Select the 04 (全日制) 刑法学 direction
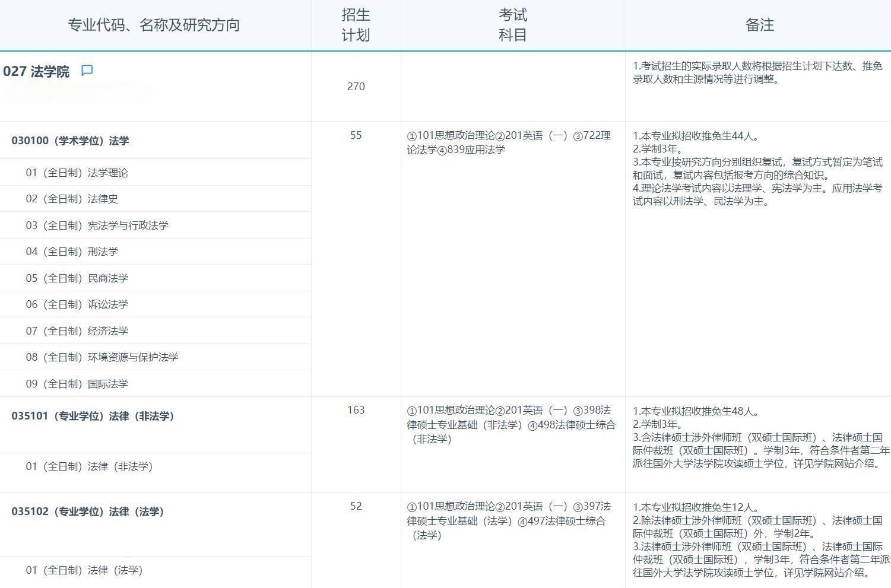This screenshot has height=588, width=891. [72, 251]
